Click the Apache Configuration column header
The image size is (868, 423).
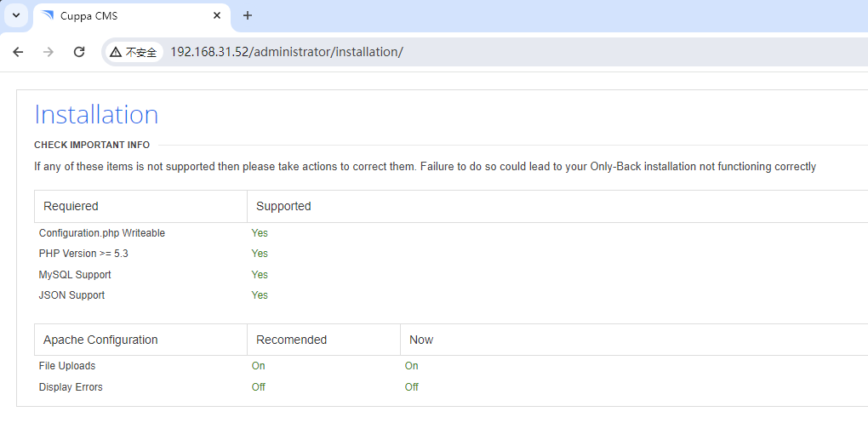tap(100, 340)
